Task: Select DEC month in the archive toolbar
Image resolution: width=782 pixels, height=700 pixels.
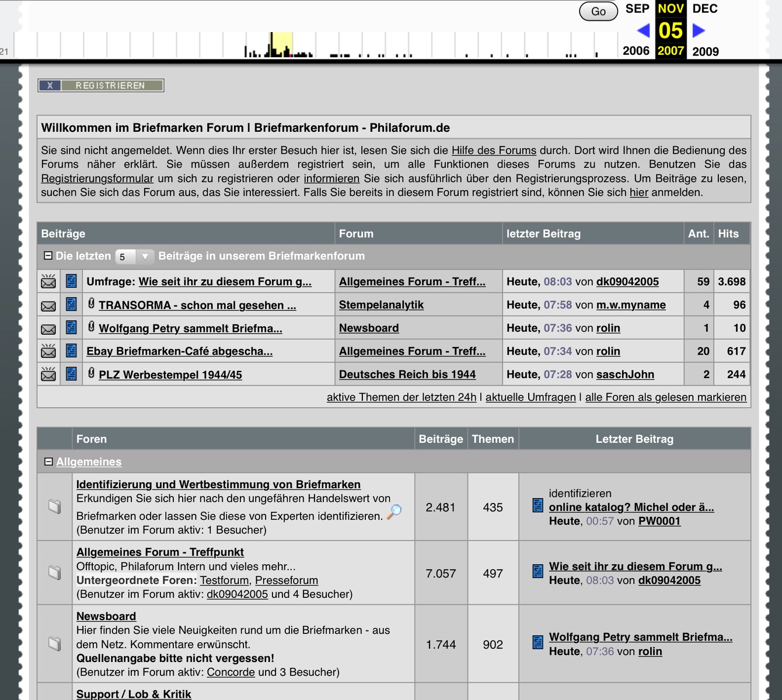Action: [704, 9]
